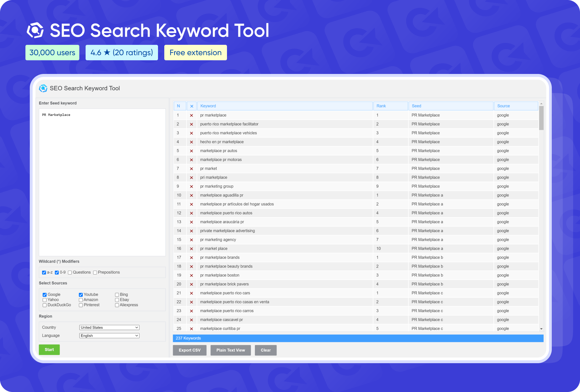Remove "pr marketing group" keyword via red X
This screenshot has width=580, height=392.
click(x=192, y=186)
